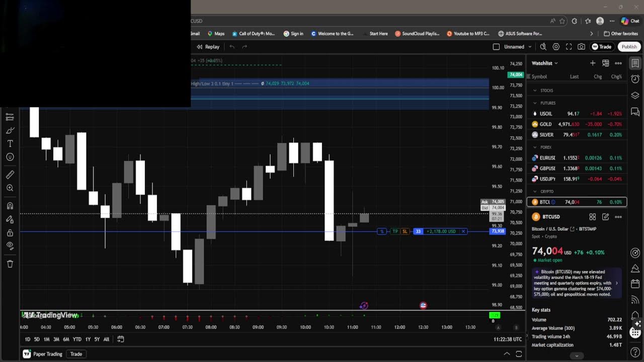Open watchlist more options menu

(x=618, y=63)
